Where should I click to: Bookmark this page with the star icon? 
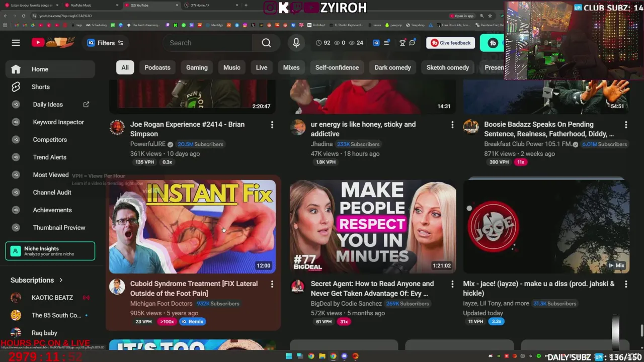(490, 16)
